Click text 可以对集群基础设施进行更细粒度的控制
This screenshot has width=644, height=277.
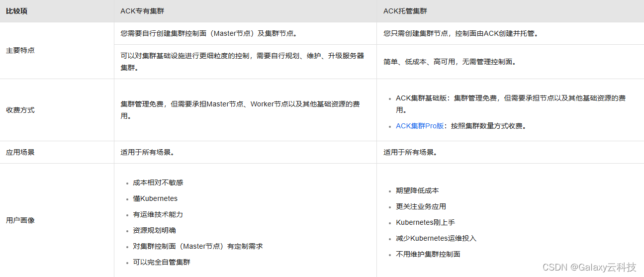[186, 56]
